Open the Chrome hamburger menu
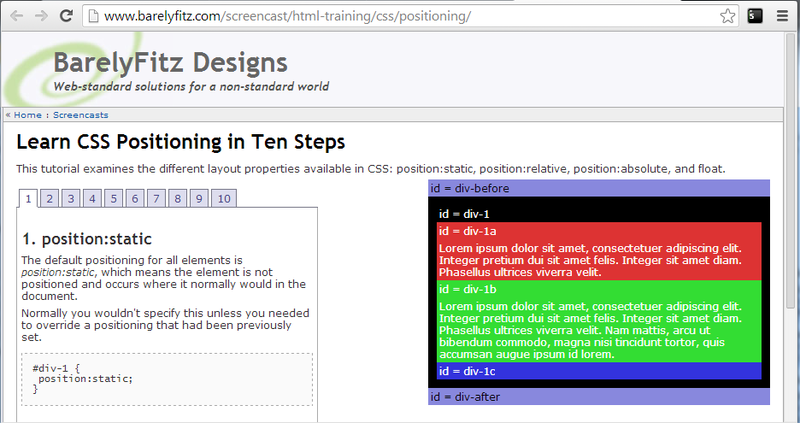 (782, 16)
